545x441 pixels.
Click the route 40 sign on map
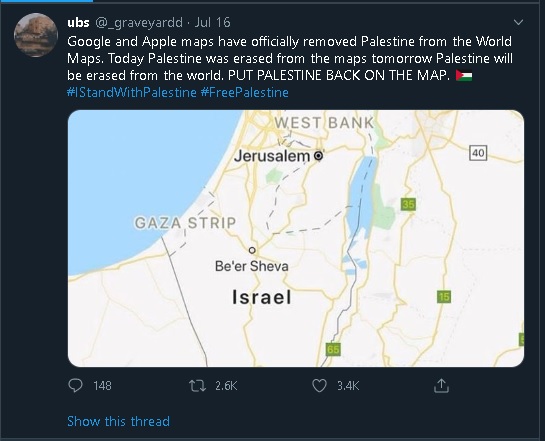[x=478, y=153]
